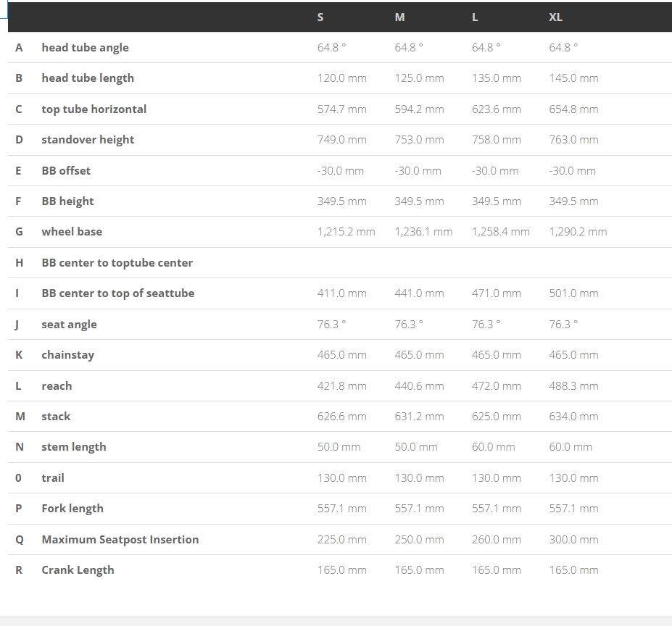The image size is (672, 626).
Task: Click the Maximum Seatpost Insertion label
Action: 120,540
